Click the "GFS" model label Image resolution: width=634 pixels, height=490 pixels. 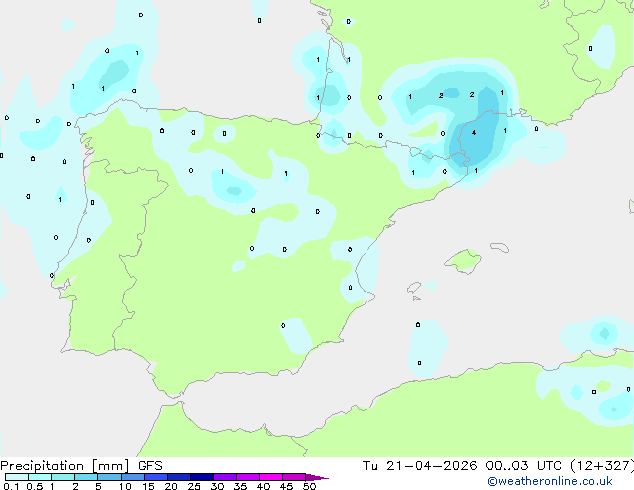coord(150,465)
